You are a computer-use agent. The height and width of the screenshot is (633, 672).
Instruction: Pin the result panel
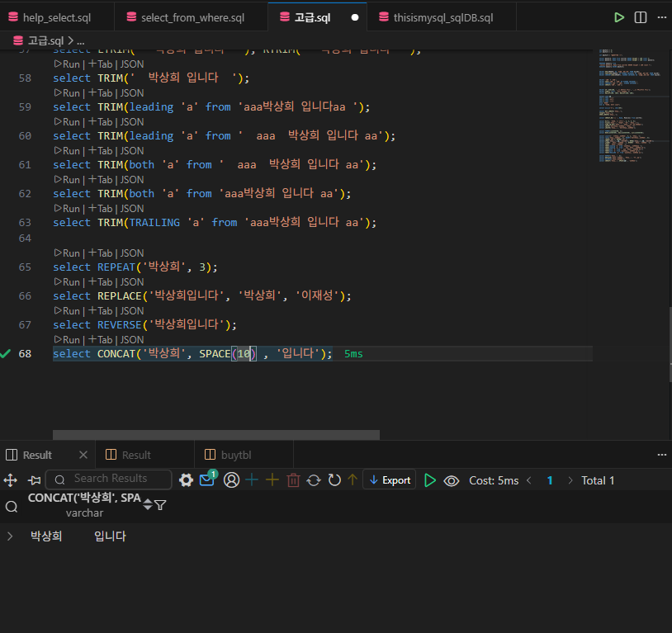[x=35, y=480]
